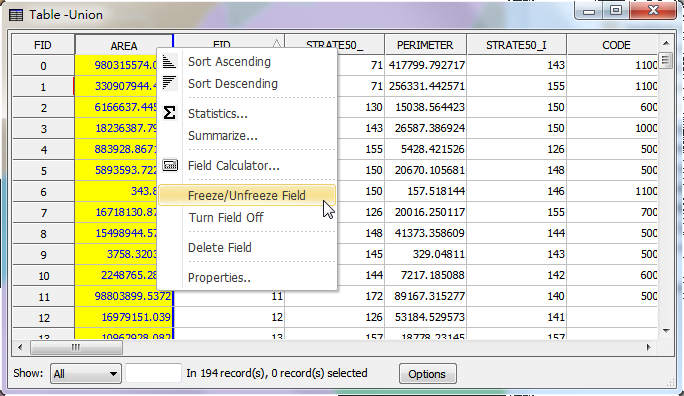Click the record count status text
This screenshot has height=396, width=684.
tap(277, 373)
